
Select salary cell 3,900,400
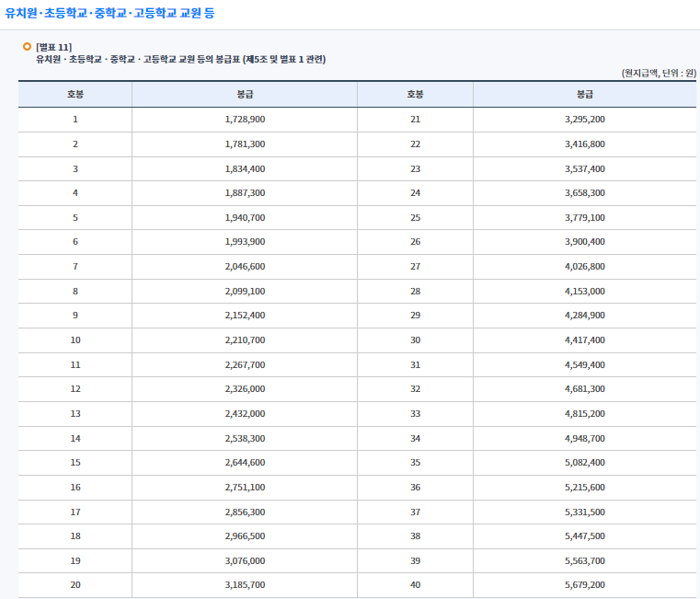(584, 242)
